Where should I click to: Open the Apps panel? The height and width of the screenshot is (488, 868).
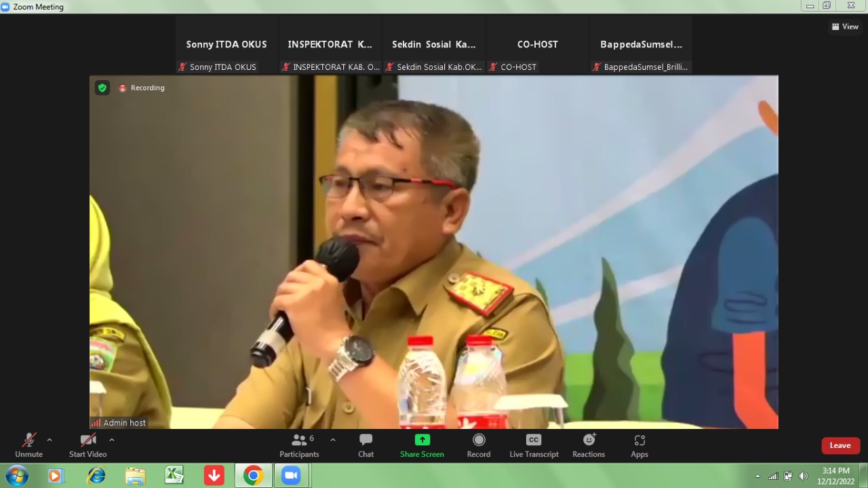[x=639, y=445]
